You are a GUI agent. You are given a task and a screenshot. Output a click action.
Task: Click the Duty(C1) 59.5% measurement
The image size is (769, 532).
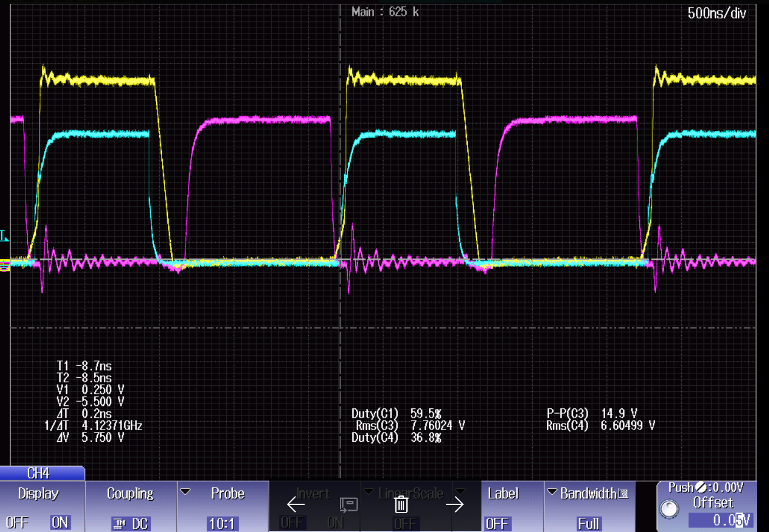pyautogui.click(x=397, y=413)
